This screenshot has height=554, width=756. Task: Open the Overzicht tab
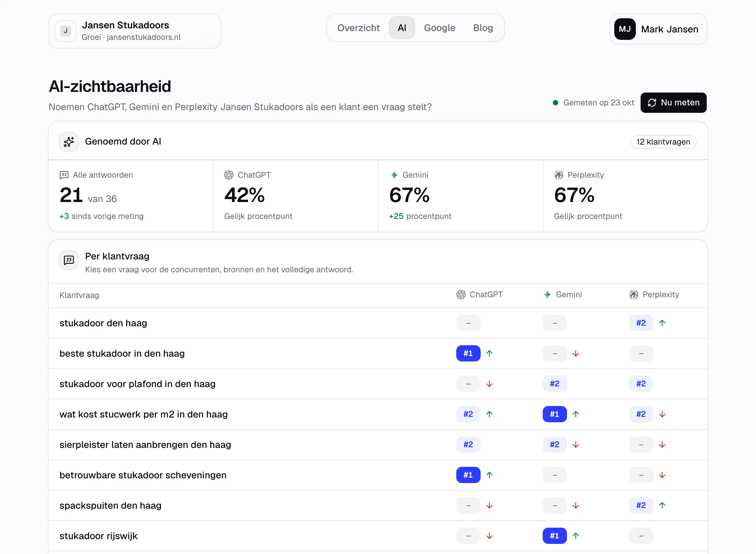click(358, 28)
